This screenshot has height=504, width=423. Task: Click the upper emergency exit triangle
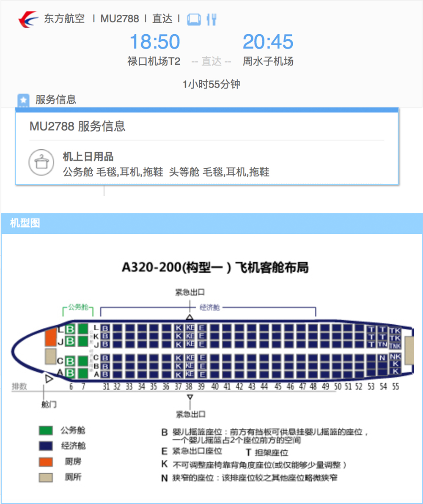[190, 317]
